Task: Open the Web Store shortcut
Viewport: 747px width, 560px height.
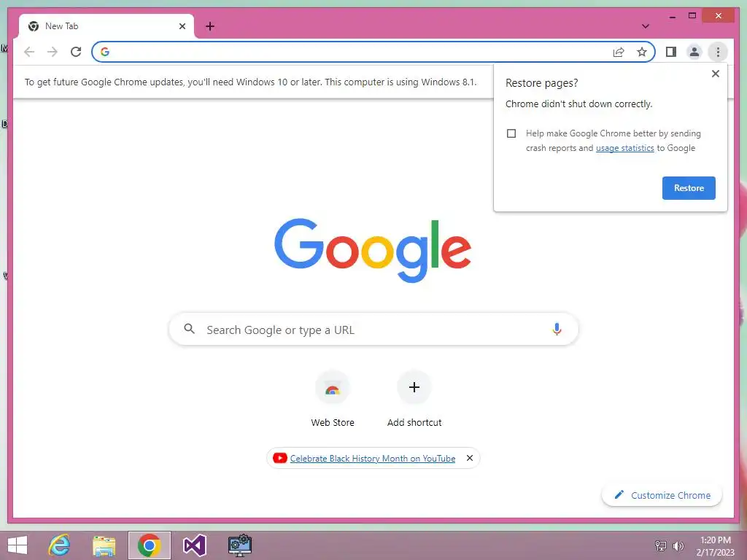Action: click(x=333, y=400)
